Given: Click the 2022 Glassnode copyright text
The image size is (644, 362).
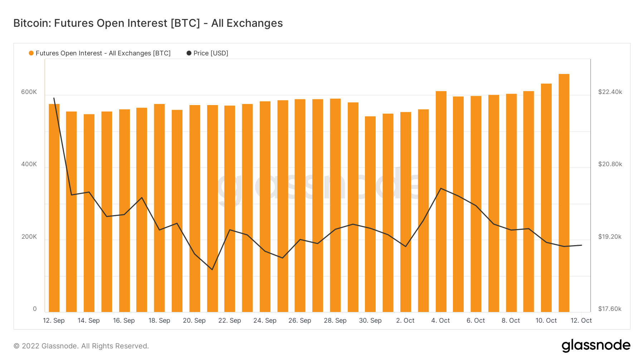Looking at the screenshot, I should 81,346.
